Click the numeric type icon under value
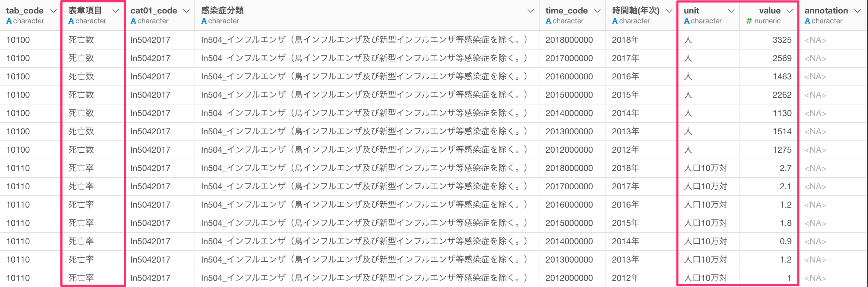This screenshot has height=287, width=868. 749,21
